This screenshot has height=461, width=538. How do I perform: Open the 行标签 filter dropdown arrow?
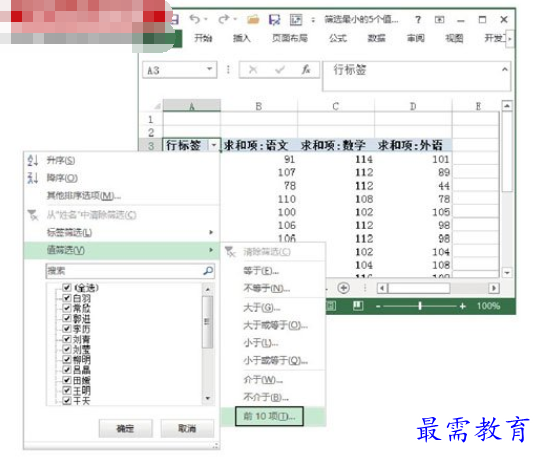pyautogui.click(x=214, y=145)
